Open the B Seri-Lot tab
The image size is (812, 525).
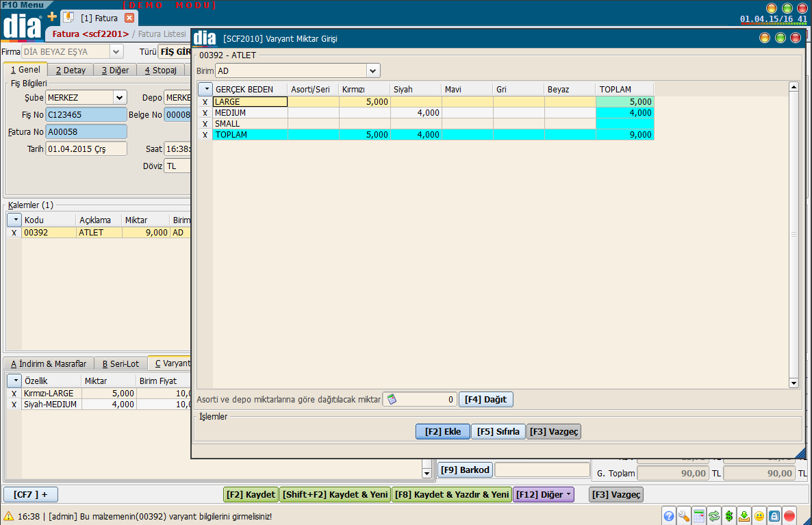[120, 363]
